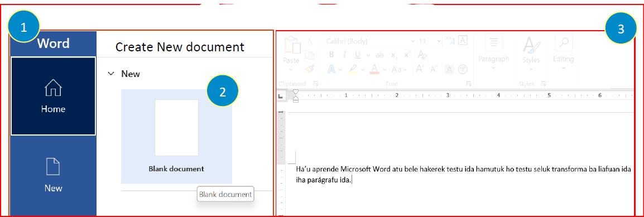Screen dimensions: 644x217
Task: Click the Character Border icon
Action: (463, 40)
